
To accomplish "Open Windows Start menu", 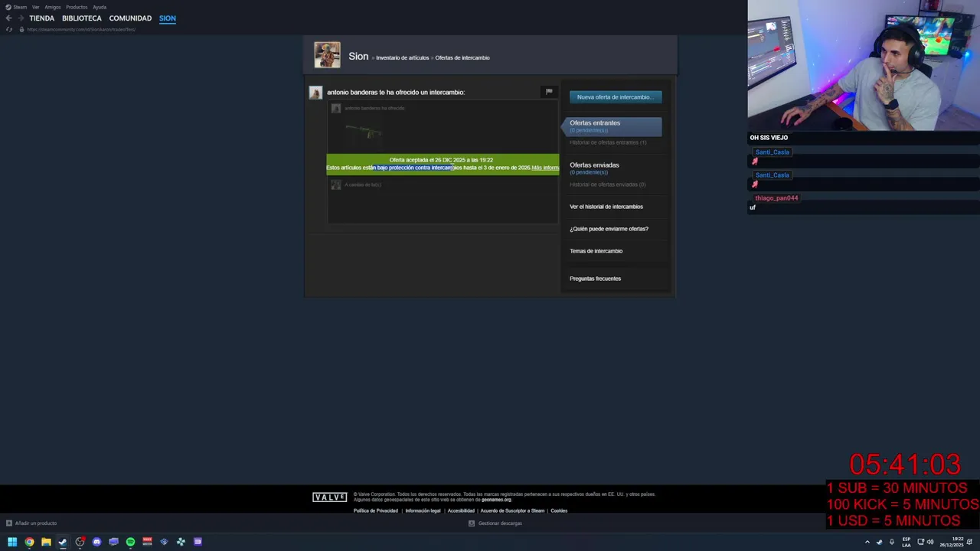I will point(12,542).
